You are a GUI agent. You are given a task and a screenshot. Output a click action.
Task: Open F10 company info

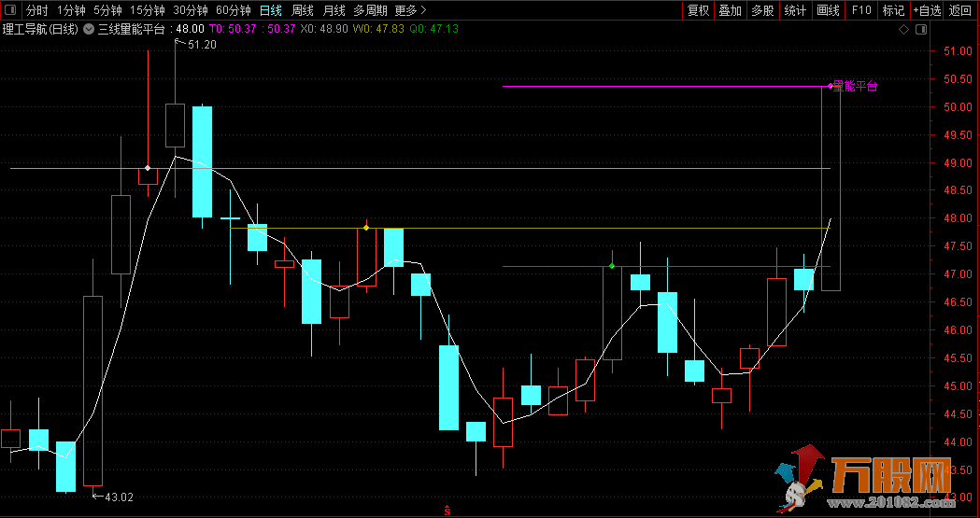pos(861,10)
